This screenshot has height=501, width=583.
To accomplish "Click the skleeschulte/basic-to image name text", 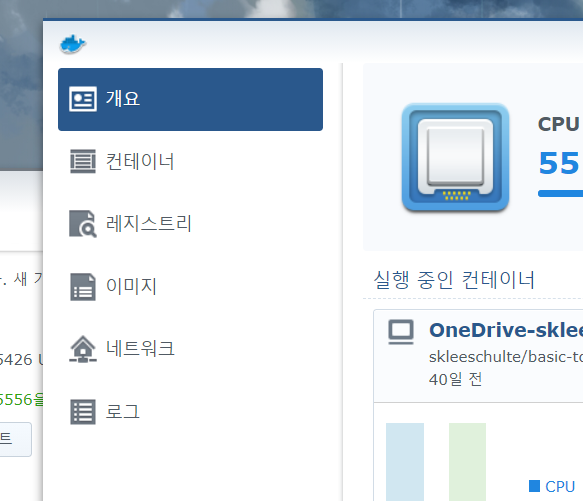I will pos(506,357).
